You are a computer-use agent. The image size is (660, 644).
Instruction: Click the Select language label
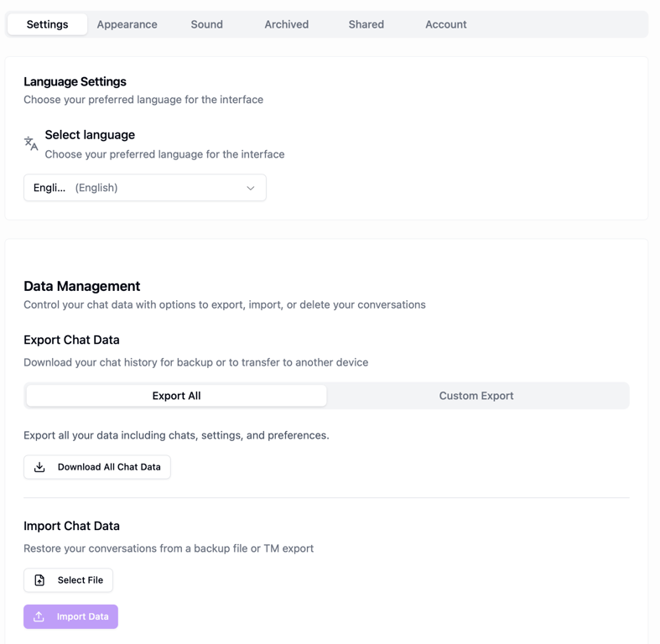90,135
